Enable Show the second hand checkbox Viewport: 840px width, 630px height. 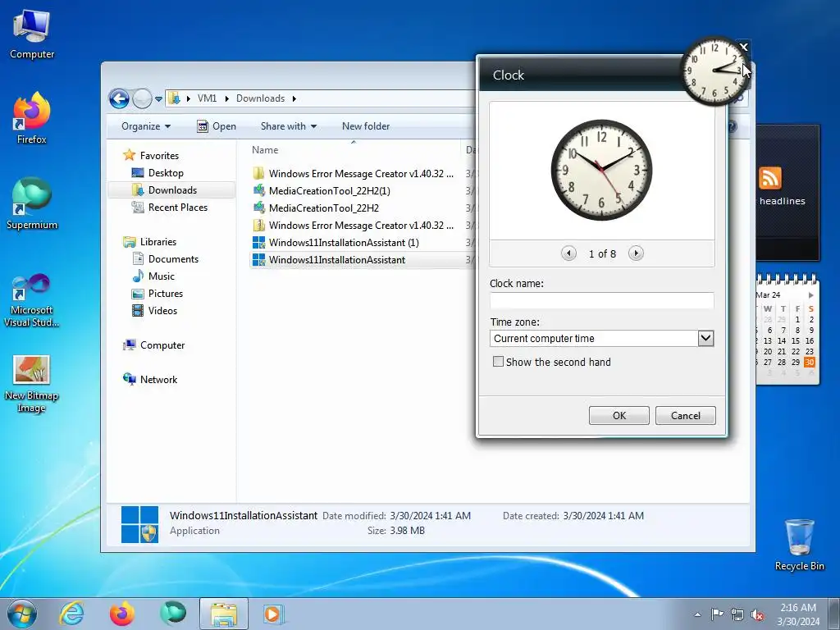(x=498, y=362)
